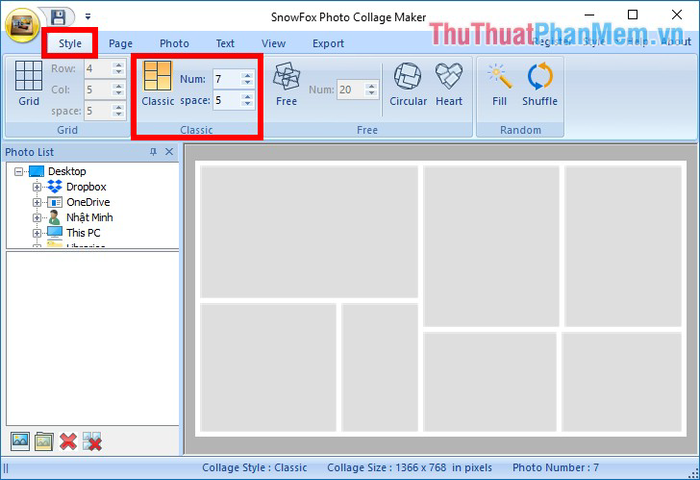Click the Free Num input field
Image resolution: width=700 pixels, height=480 pixels.
(350, 89)
